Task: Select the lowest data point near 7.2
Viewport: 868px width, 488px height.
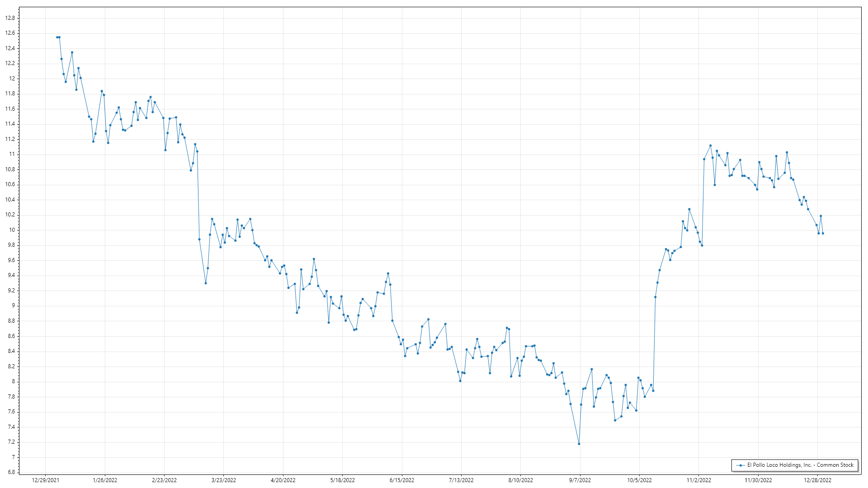Action: 579,444
